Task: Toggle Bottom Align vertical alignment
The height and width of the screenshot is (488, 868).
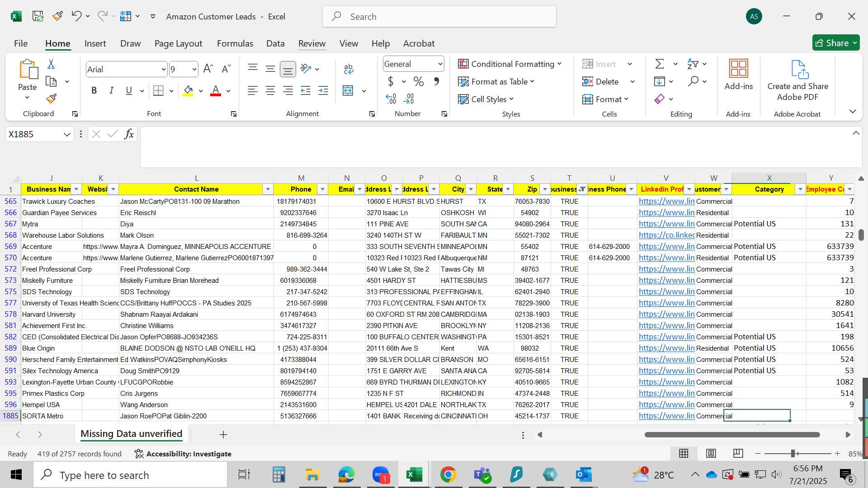Action: (x=288, y=69)
